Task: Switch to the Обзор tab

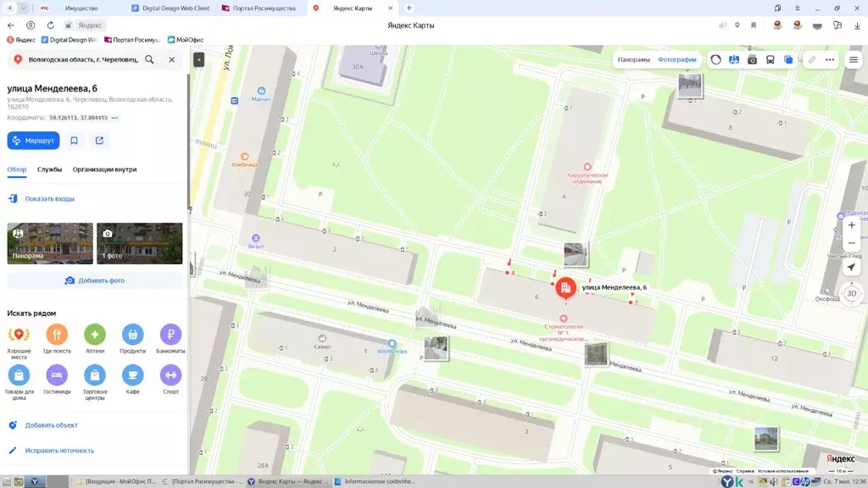Action: (17, 169)
